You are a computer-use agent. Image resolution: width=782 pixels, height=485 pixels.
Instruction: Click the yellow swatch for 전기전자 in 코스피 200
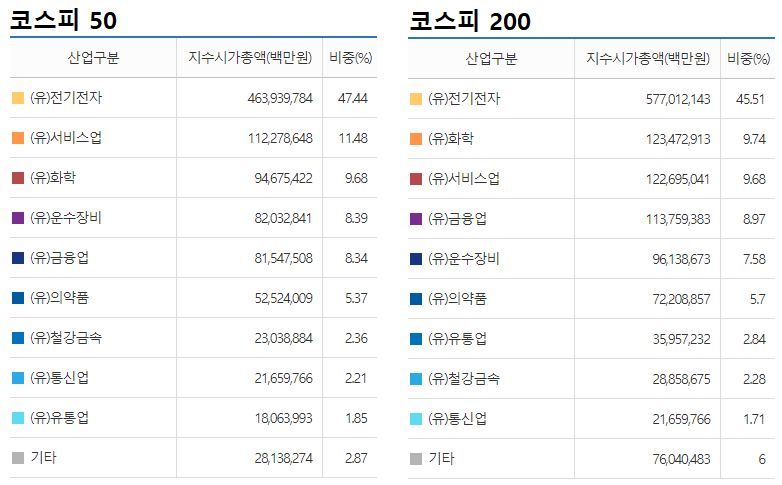coord(416,99)
